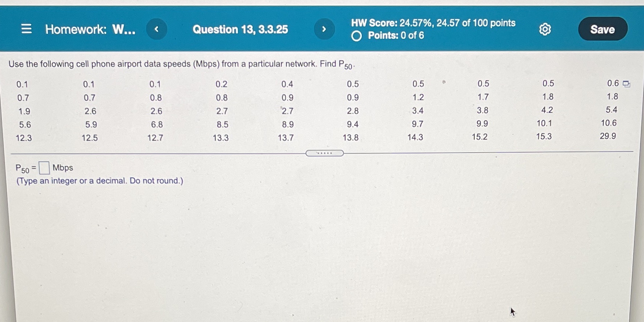Click the P50 answer input box
The width and height of the screenshot is (644, 322).
(x=45, y=167)
